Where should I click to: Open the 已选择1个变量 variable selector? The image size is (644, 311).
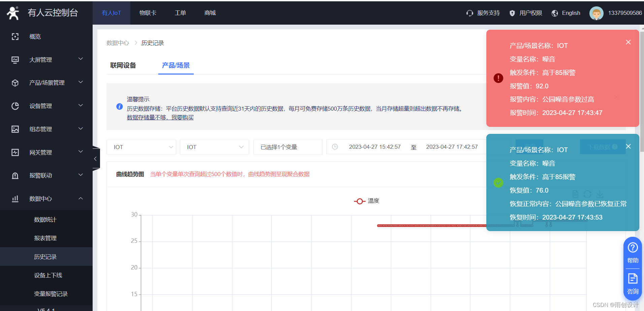click(288, 147)
